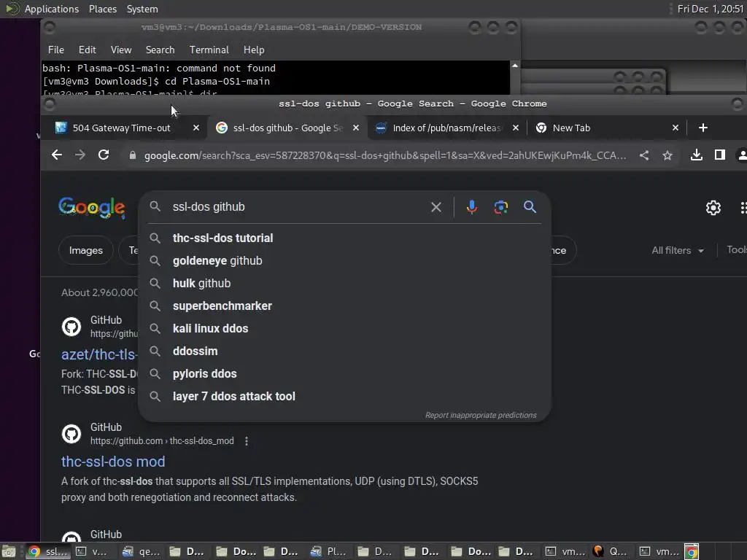Click show desktop icon at taskbar start
The height and width of the screenshot is (560, 747).
(x=8, y=551)
